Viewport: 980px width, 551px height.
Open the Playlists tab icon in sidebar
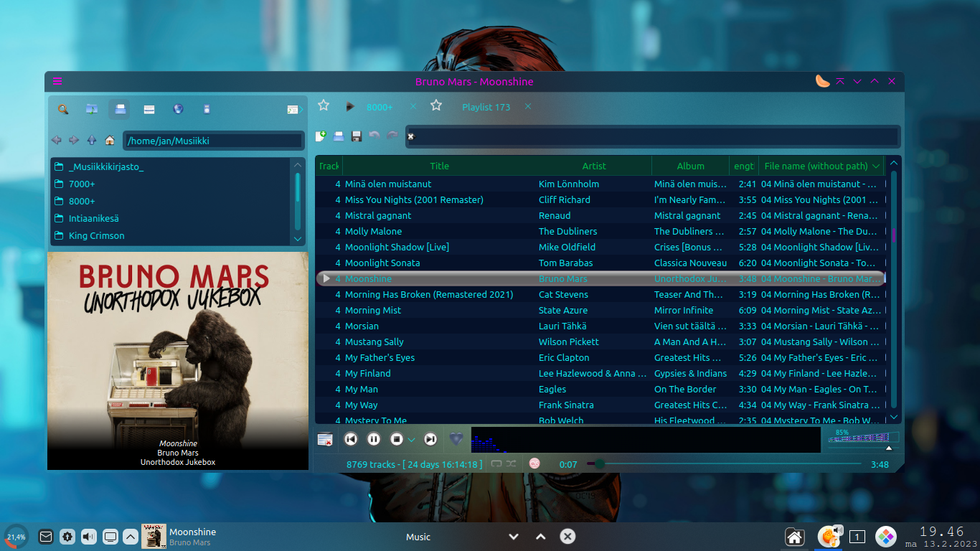149,109
